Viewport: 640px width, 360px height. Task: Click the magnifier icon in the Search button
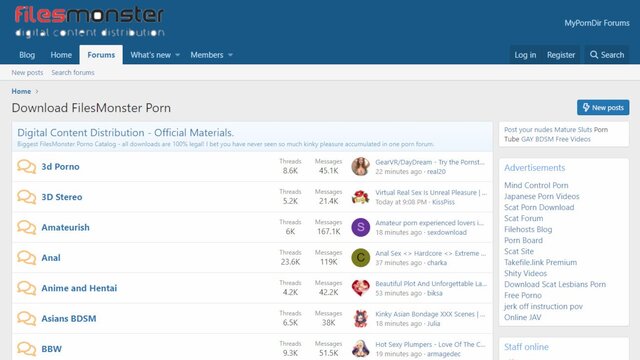click(594, 55)
